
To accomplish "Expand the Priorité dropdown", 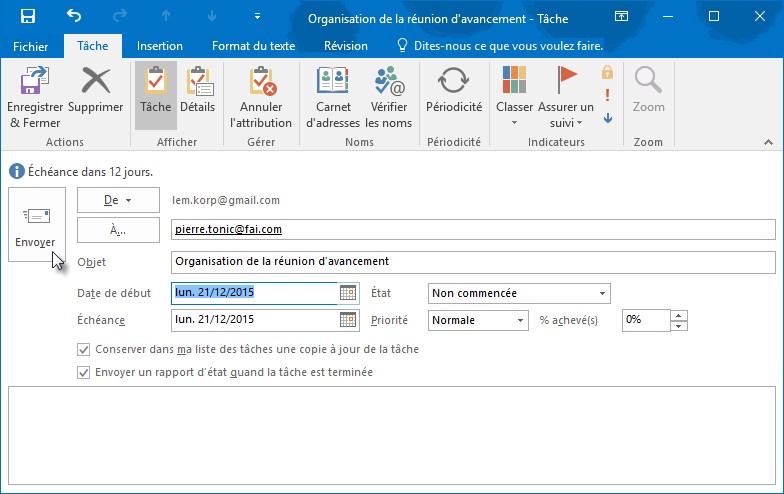I will (520, 321).
